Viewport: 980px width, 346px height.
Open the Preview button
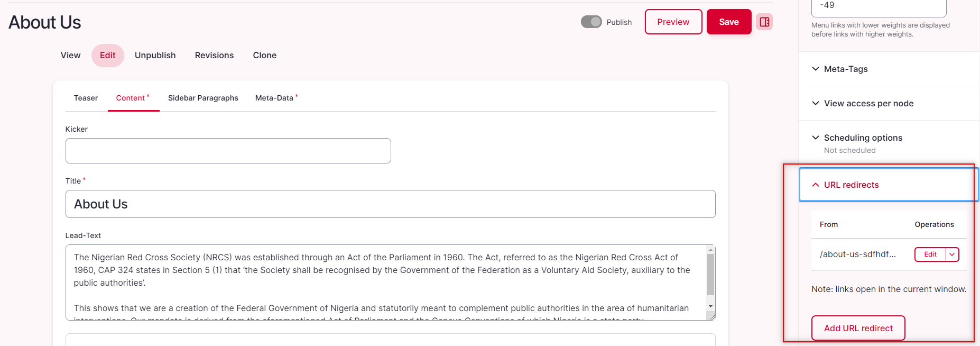tap(673, 22)
